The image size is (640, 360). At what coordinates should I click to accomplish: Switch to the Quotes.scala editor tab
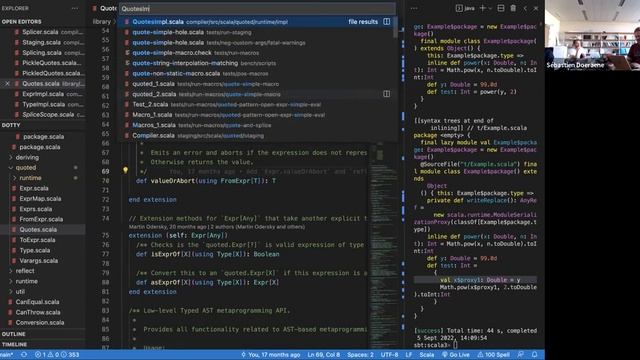click(104, 8)
